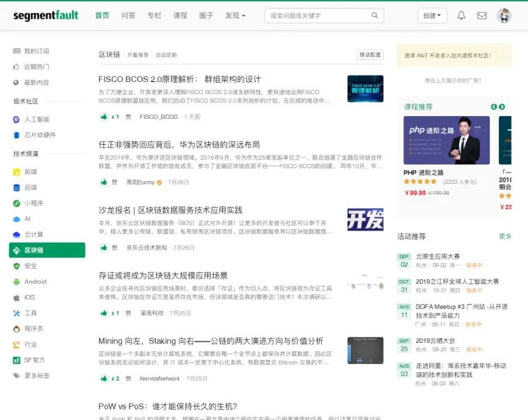The image size is (528, 420).
Task: Click AIoT 开发者 invitation banner
Action: (x=454, y=55)
